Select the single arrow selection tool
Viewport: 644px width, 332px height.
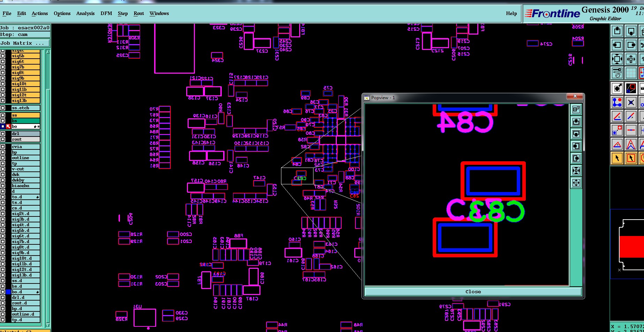[617, 158]
